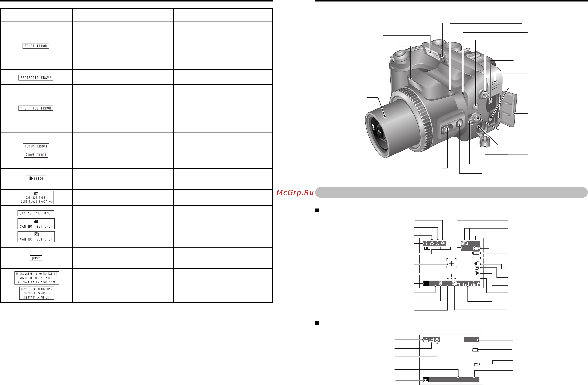Click the C film-roll icon
The width and height of the screenshot is (588, 385).
click(476, 248)
